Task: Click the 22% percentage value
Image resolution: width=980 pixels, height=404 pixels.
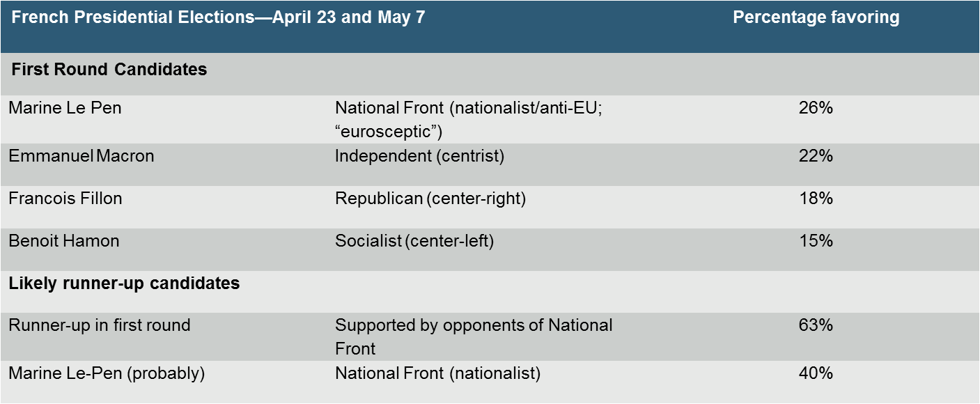Action: tap(816, 156)
